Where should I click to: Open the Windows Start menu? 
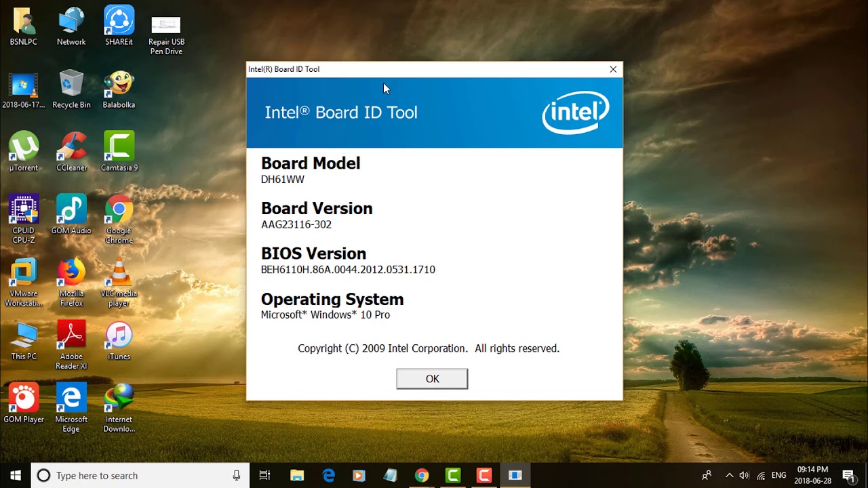tap(15, 475)
